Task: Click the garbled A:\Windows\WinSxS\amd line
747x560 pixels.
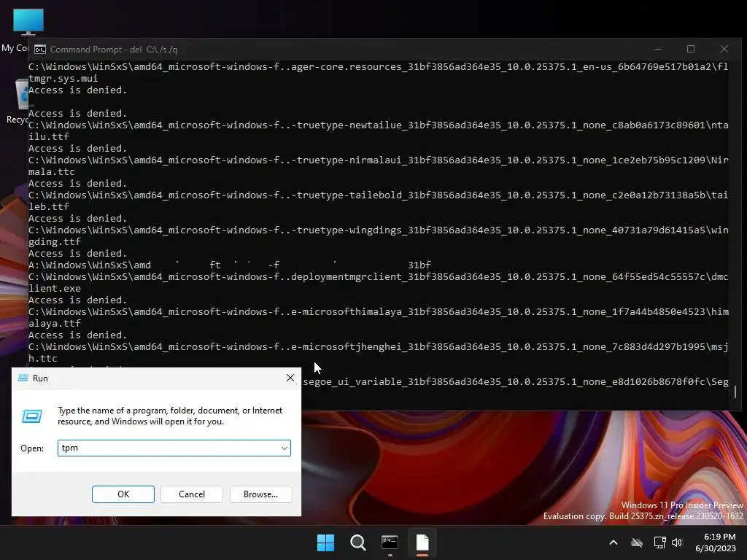Action: coord(230,265)
